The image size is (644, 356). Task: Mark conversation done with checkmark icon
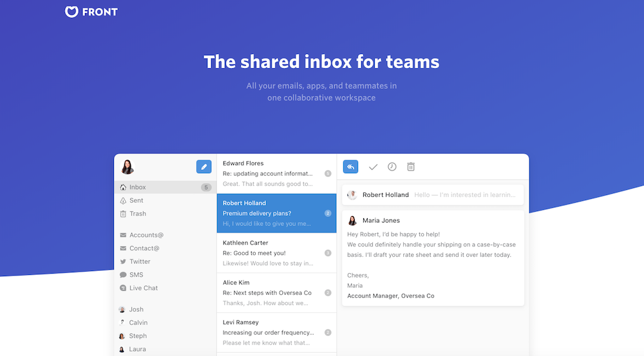tap(373, 167)
